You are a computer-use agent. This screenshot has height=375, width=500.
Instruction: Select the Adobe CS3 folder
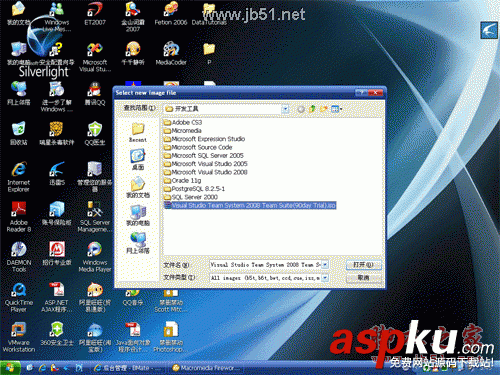coord(183,122)
